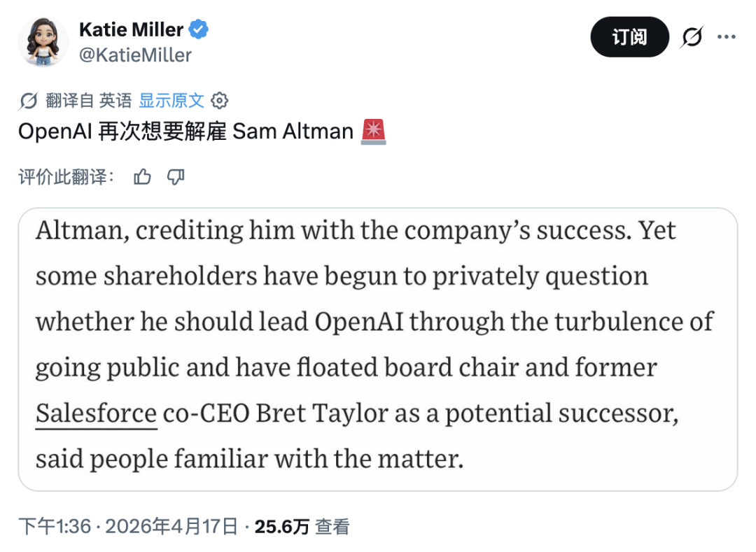Click the blue verified badge
Image resolution: width=756 pixels, height=552 pixels.
coord(199,30)
